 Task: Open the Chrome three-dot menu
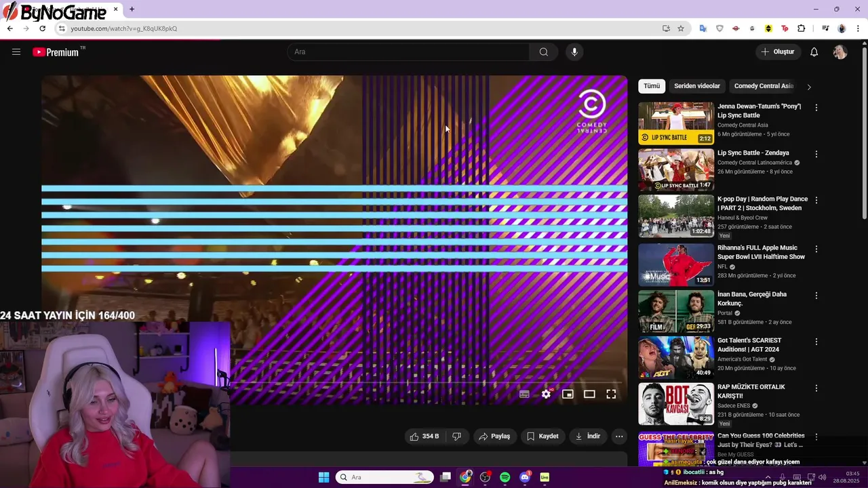858,28
